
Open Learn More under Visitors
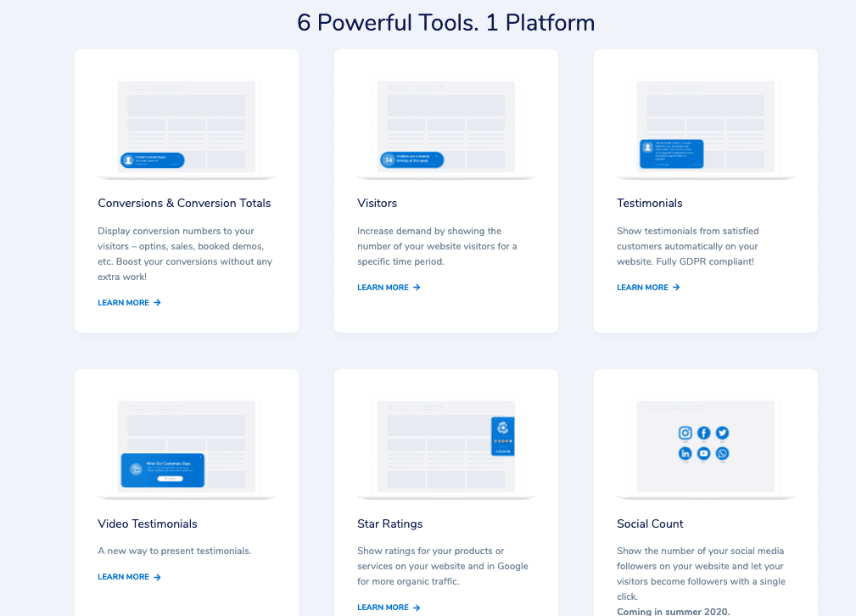point(389,288)
